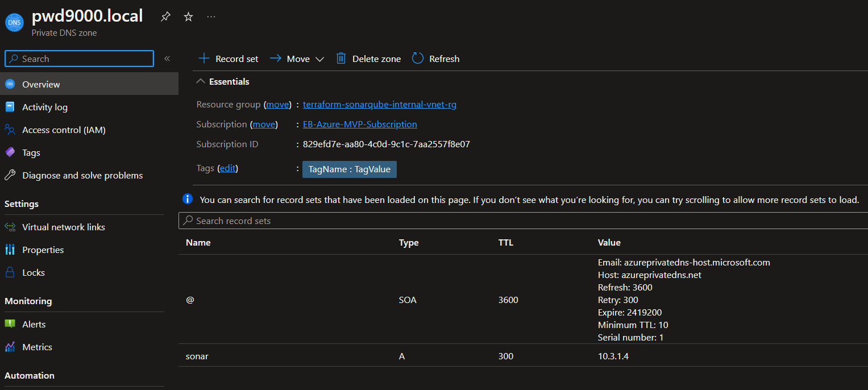The width and height of the screenshot is (868, 390).
Task: Click the 10.3.1.4 IP value
Action: (x=613, y=356)
